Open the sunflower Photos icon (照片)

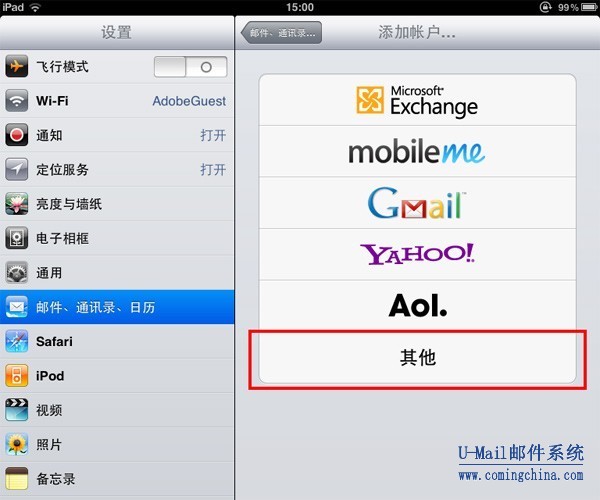[x=16, y=445]
